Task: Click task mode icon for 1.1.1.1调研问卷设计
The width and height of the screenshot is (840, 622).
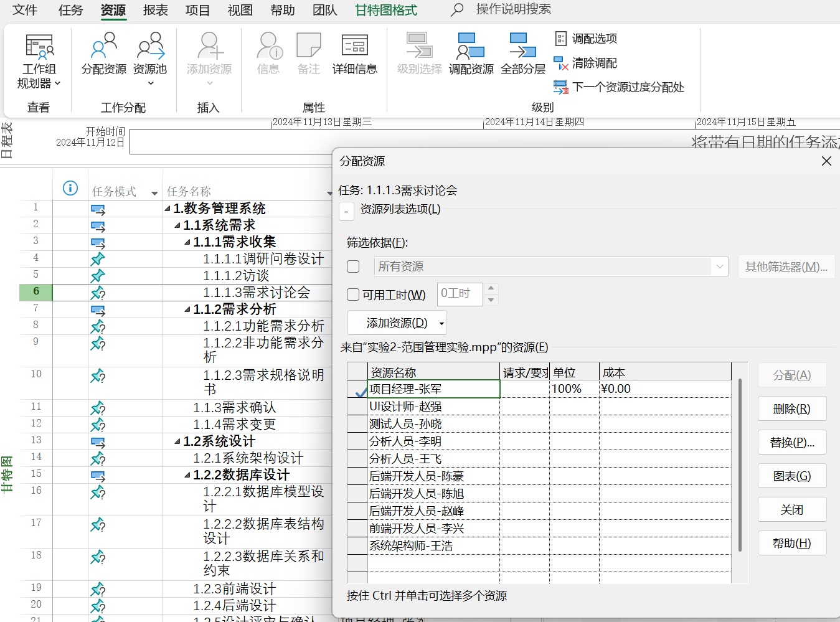Action: 98,259
